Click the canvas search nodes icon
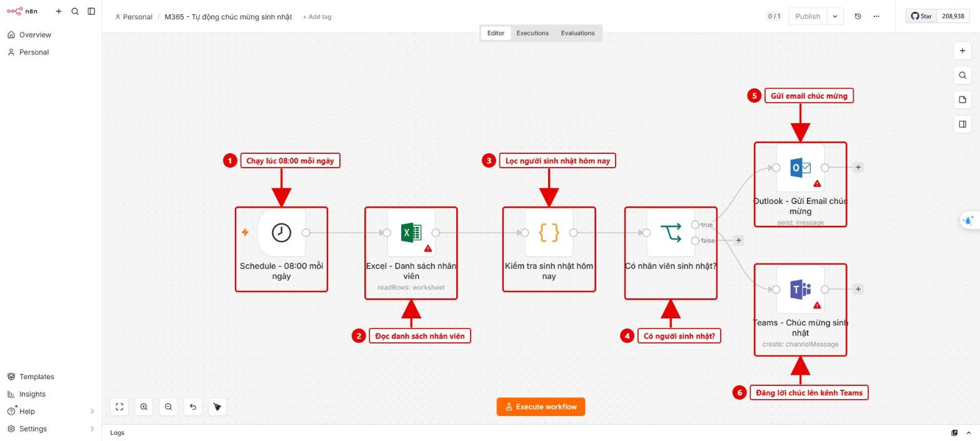980x441 pixels. [963, 75]
